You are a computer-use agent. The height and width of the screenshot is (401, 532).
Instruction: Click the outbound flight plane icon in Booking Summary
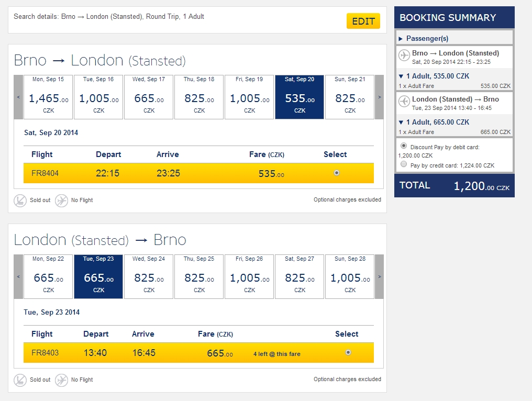(404, 55)
